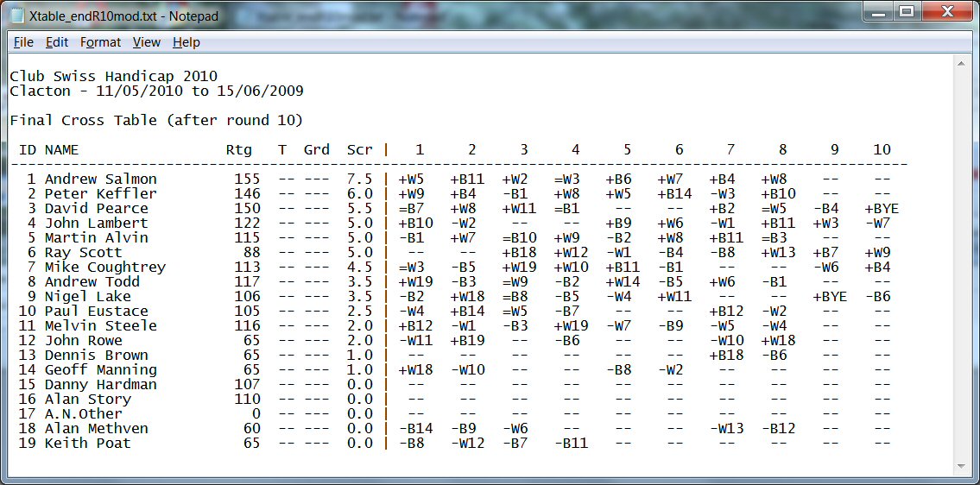Screen dimensions: 980x485
Task: Open the Format menu
Action: coord(101,42)
